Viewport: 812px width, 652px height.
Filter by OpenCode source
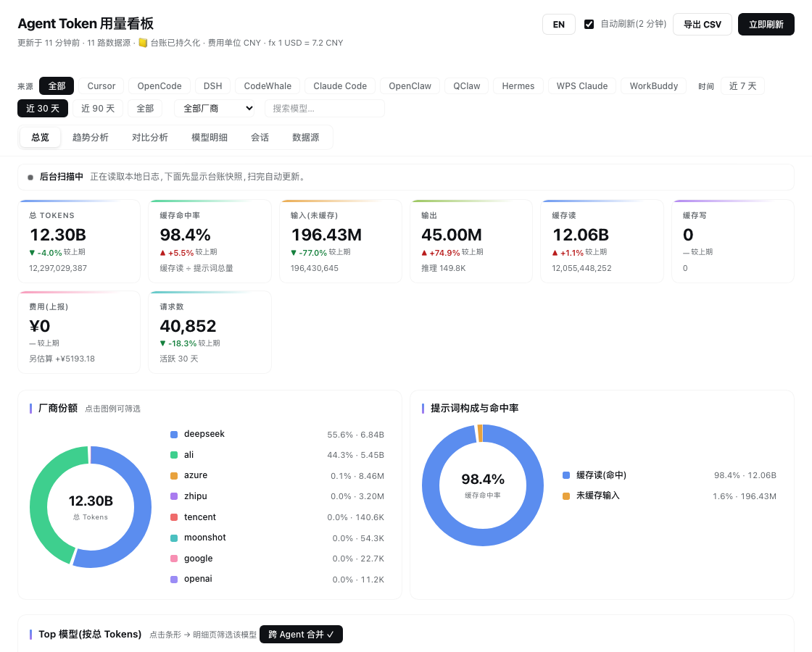click(x=159, y=86)
